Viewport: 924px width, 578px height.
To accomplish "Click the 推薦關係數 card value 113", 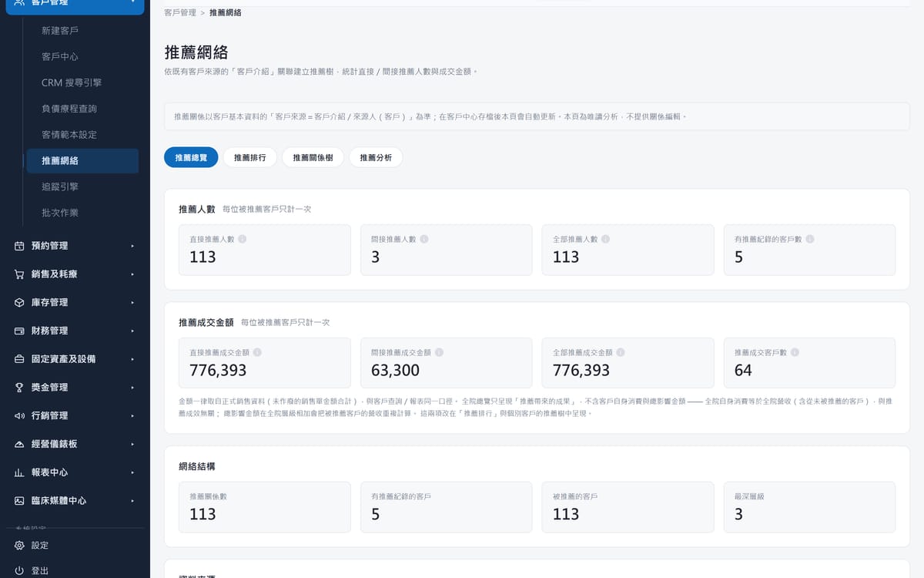I will [x=203, y=515].
